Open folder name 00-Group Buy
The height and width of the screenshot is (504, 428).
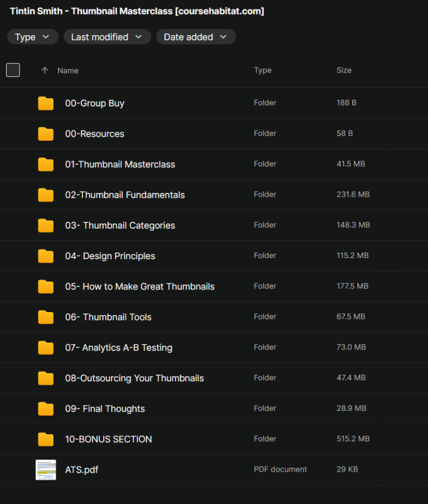(95, 104)
